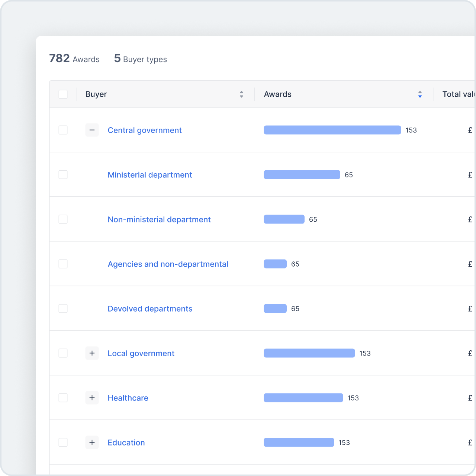
Task: Check the Devolved departments row checkbox
Action: pos(63,308)
